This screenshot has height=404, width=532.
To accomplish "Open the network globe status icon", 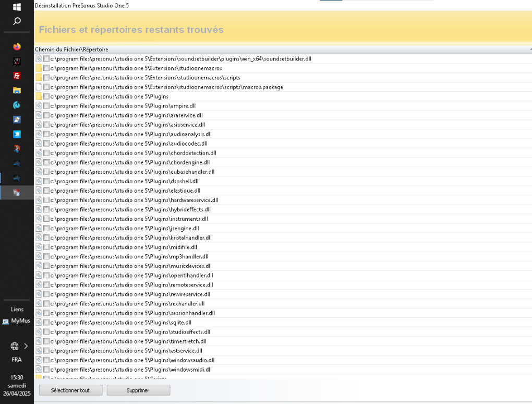I will click(15, 346).
